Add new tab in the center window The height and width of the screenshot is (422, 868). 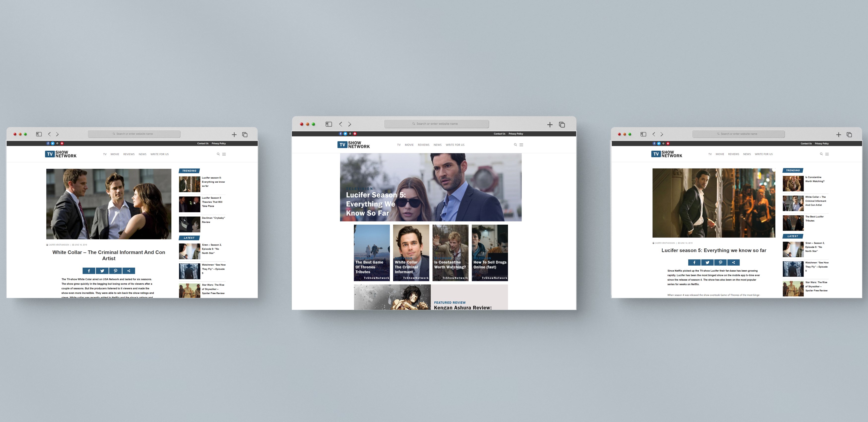(550, 125)
